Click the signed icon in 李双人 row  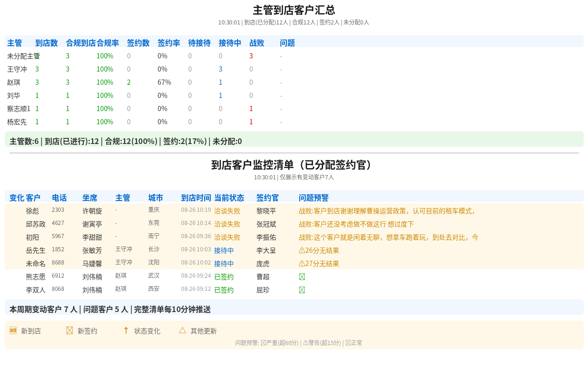[302, 290]
